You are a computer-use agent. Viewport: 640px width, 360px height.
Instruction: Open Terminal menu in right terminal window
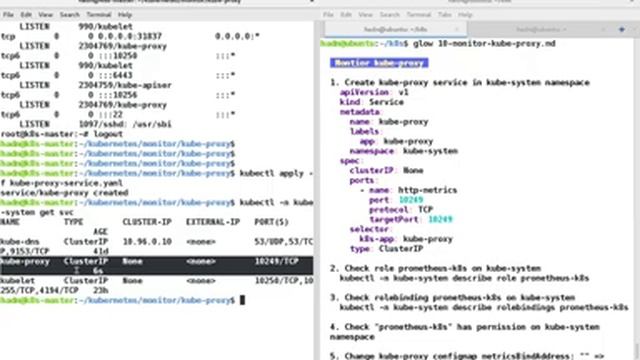pyautogui.click(x=419, y=15)
